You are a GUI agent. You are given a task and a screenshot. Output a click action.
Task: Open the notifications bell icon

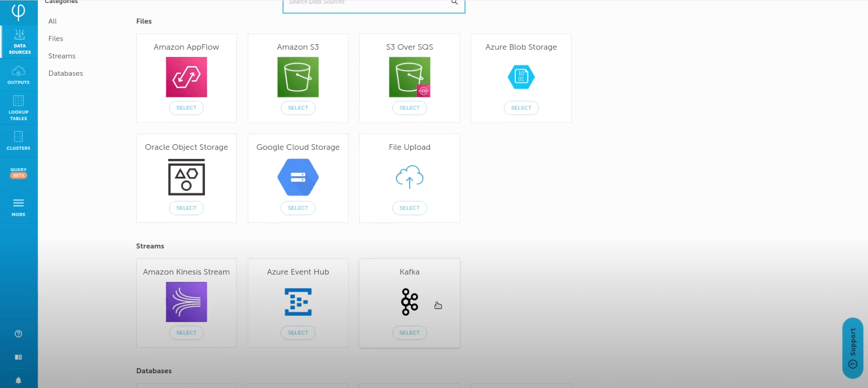18,380
